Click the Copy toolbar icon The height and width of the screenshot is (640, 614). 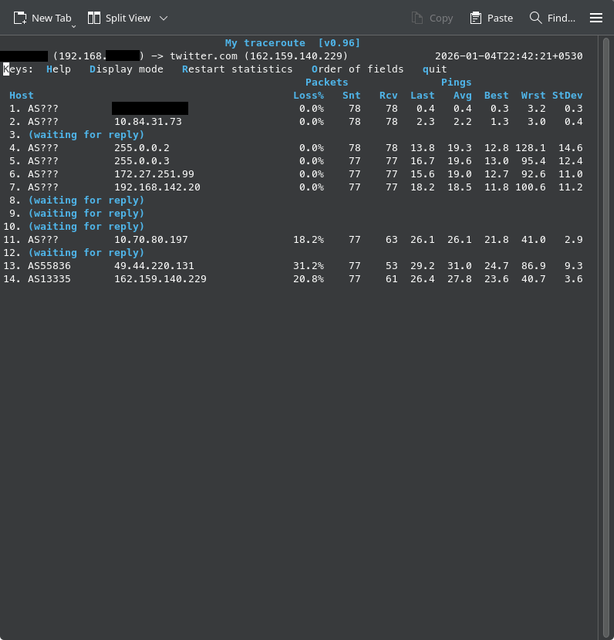point(417,18)
